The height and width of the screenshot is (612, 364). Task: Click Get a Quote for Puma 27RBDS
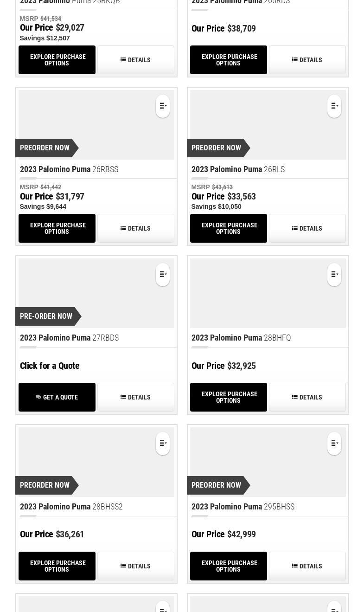tap(57, 397)
